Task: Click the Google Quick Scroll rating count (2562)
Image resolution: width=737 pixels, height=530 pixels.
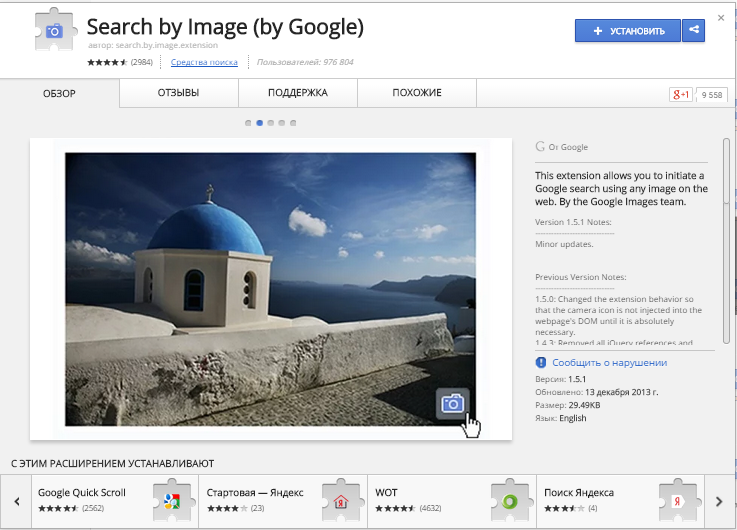Action: (93, 508)
